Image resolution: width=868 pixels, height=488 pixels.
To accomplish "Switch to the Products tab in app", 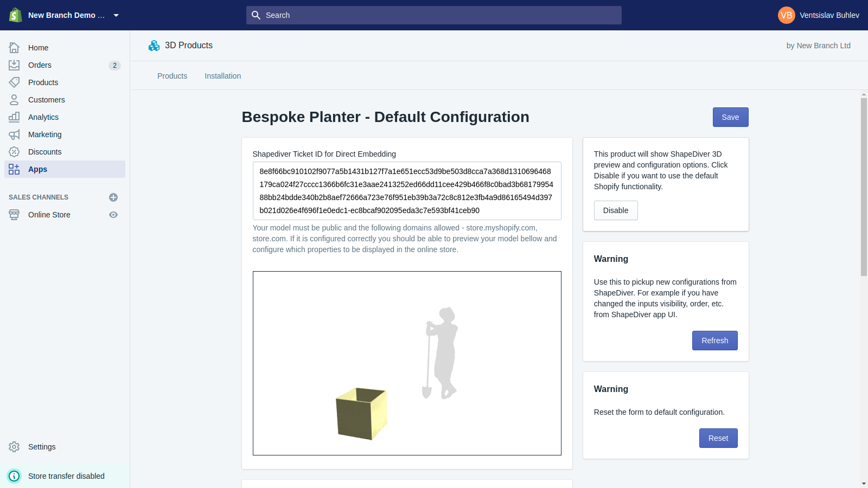I will [173, 76].
